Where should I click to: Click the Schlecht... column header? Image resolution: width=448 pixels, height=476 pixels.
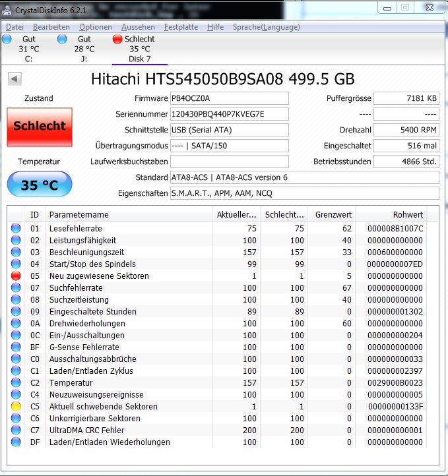(x=284, y=215)
